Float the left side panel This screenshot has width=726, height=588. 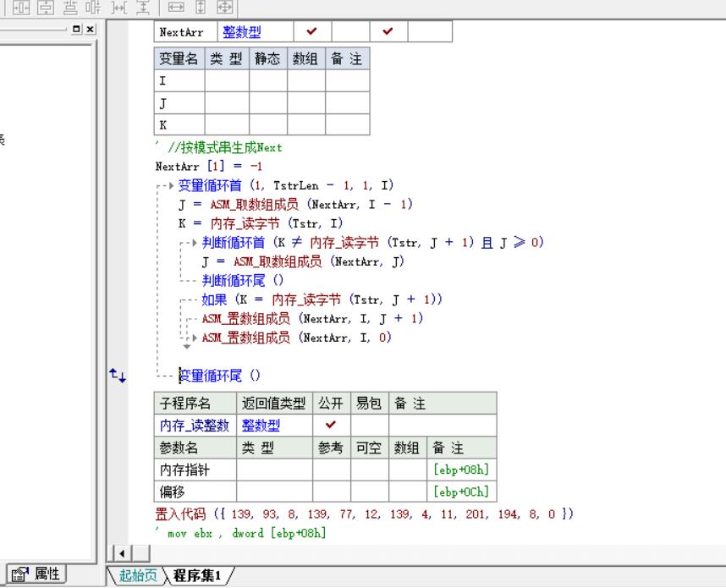tap(78, 30)
